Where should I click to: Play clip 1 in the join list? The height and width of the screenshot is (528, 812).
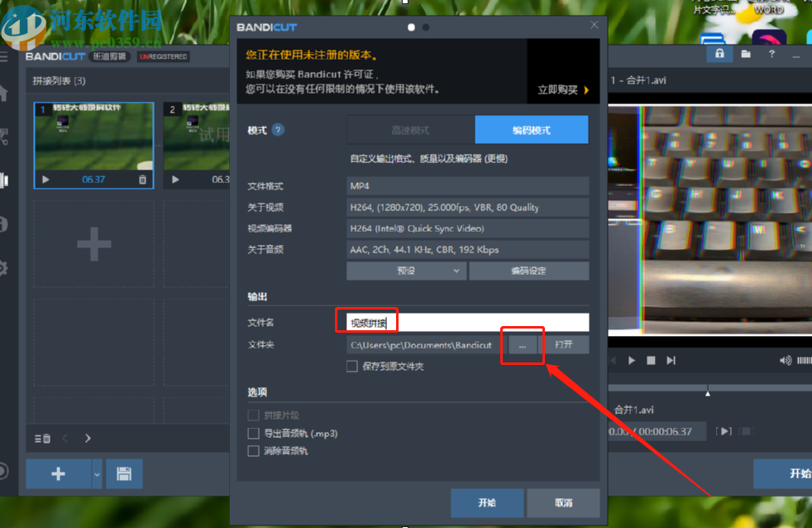(45, 180)
